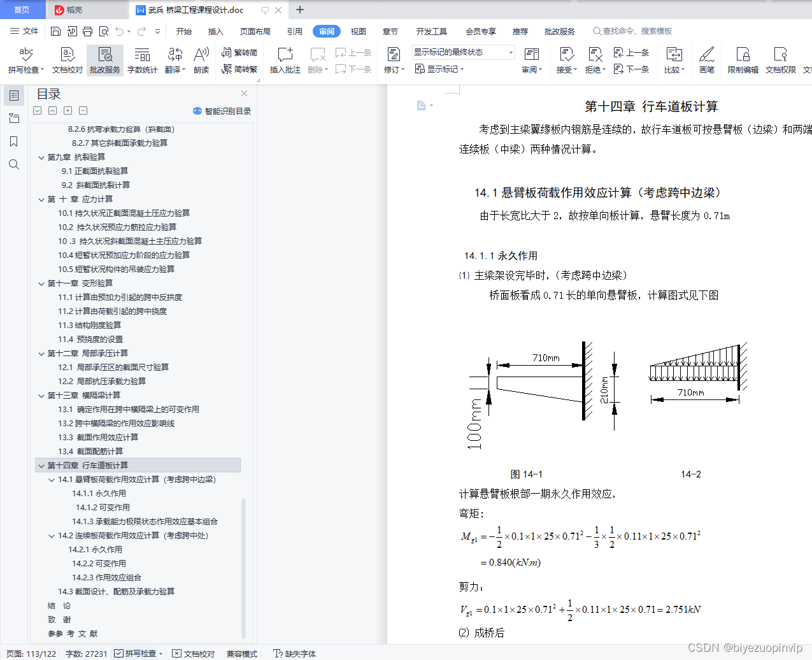Jump to 14.1.2 可变作用 in outline
Image resolution: width=812 pixels, height=660 pixels.
[x=103, y=508]
